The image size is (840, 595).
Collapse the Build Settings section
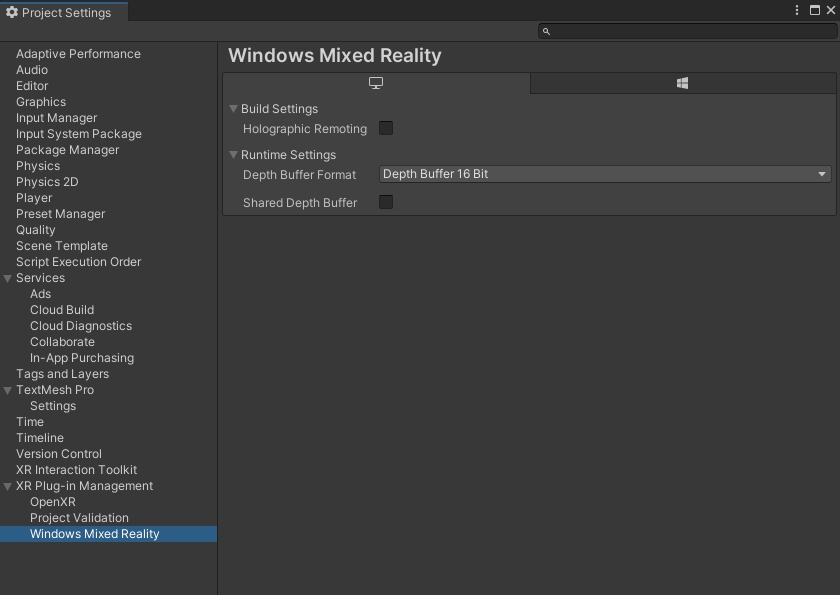[x=233, y=109]
